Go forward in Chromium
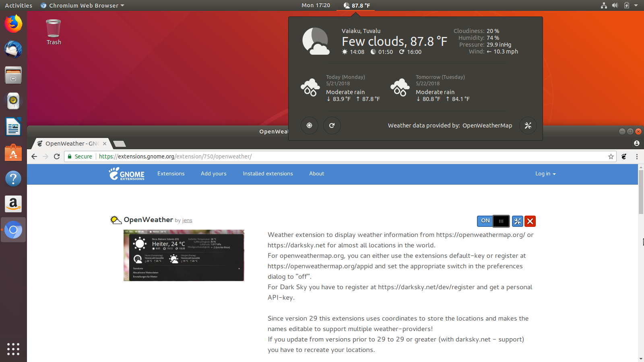The height and width of the screenshot is (362, 644). pos(45,156)
